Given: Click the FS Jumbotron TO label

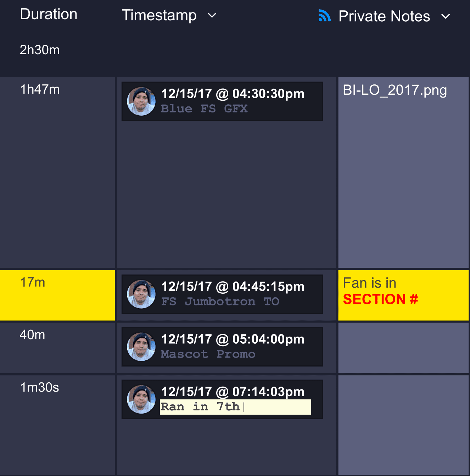Looking at the screenshot, I should 220,301.
